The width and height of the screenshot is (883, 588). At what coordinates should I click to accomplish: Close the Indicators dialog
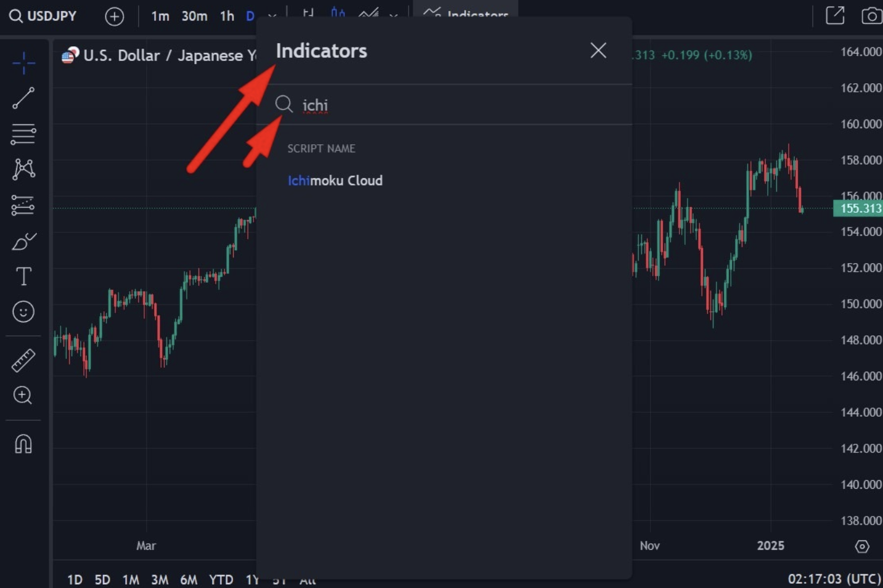click(598, 51)
